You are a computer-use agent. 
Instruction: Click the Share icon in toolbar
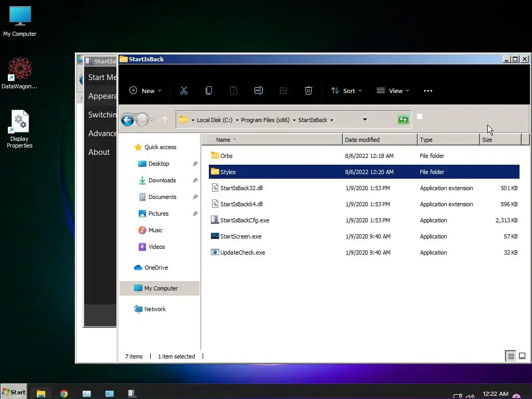pyautogui.click(x=284, y=90)
